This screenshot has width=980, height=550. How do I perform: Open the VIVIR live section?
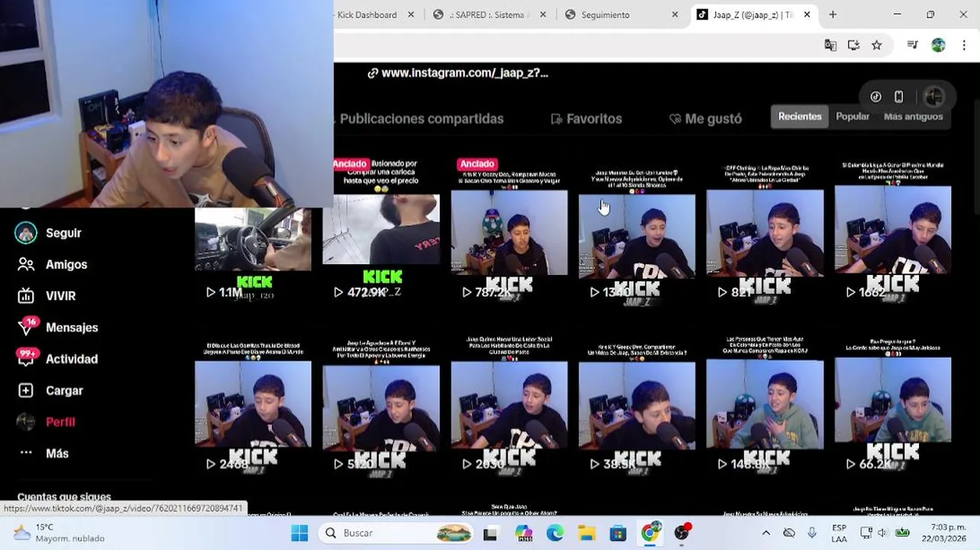47,296
